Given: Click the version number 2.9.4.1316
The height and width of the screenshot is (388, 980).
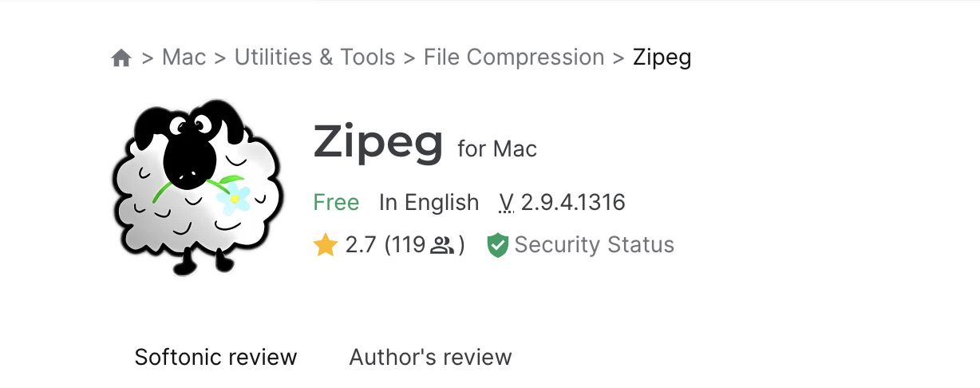Looking at the screenshot, I should point(573,203).
